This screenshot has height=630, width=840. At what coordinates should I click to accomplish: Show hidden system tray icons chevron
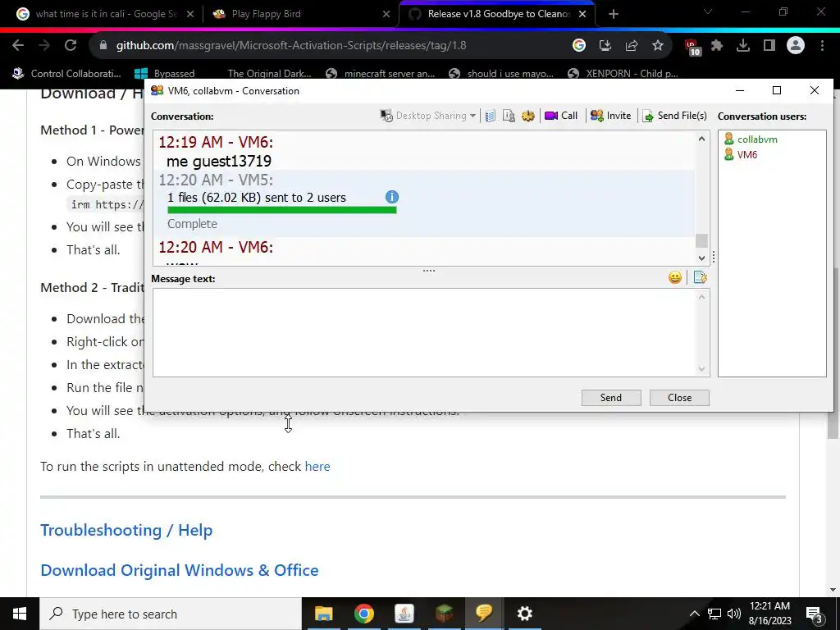(x=694, y=614)
